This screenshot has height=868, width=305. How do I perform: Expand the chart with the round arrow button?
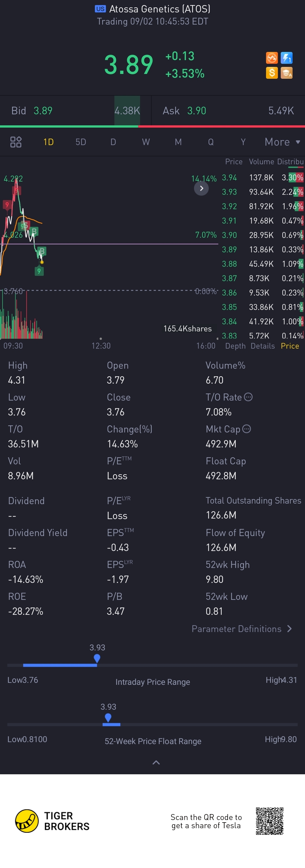(x=201, y=188)
